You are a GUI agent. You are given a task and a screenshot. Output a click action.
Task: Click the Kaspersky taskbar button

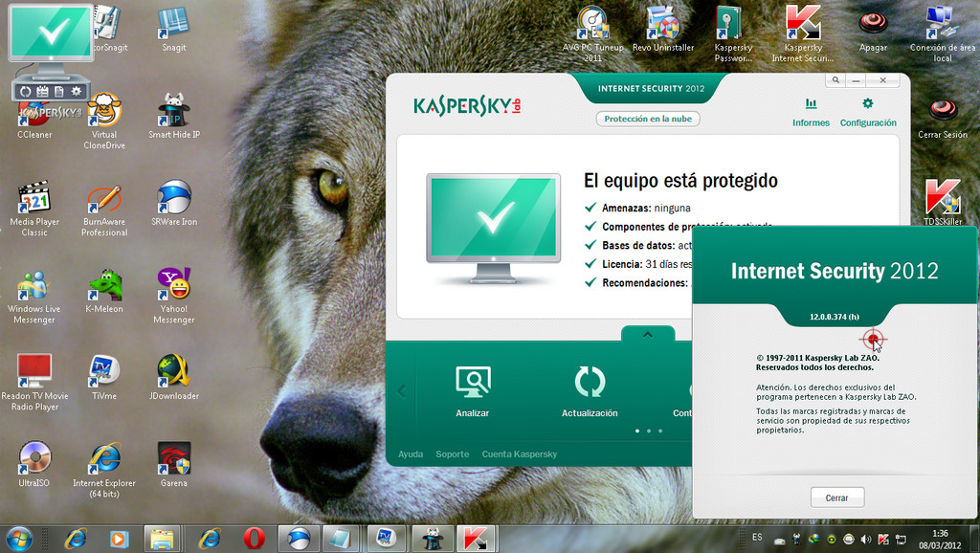[476, 539]
